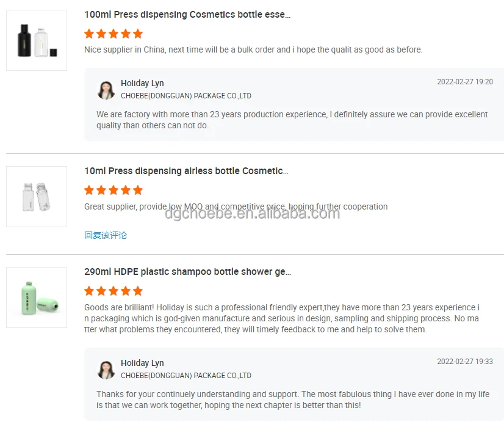Click Holiday Lyn's avatar in the last reply

(x=106, y=370)
